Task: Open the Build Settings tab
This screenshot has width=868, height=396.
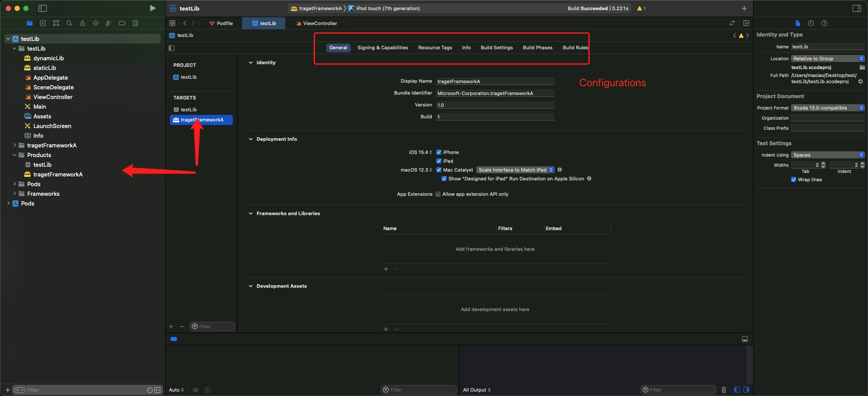Action: pyautogui.click(x=497, y=48)
